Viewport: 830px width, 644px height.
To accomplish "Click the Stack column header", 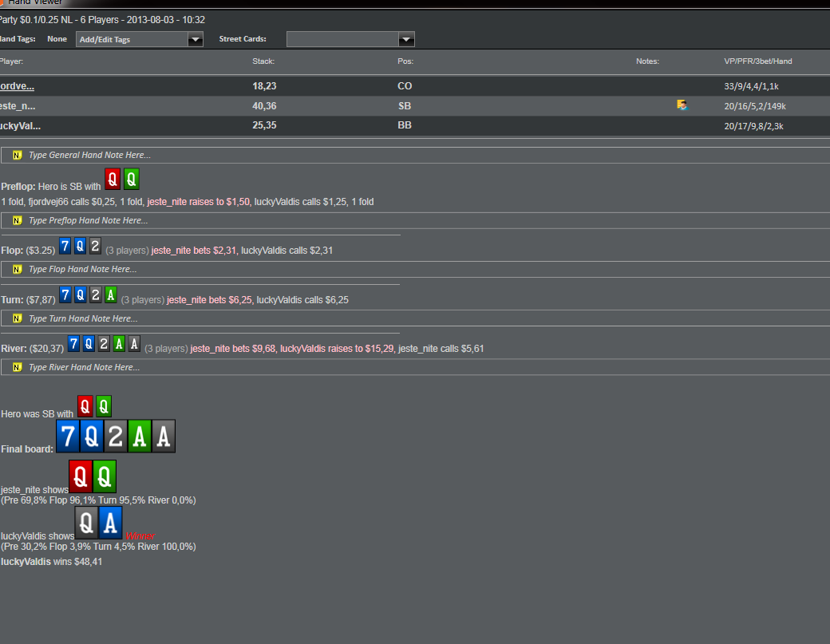I will click(263, 61).
